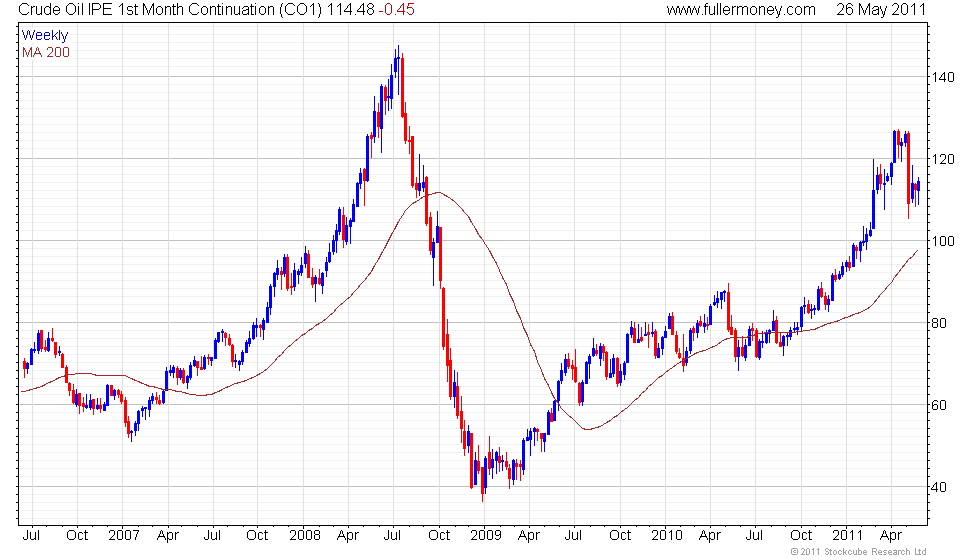Click the 40 price axis label
Image resolution: width=980 pixels, height=560 pixels.
[x=939, y=487]
